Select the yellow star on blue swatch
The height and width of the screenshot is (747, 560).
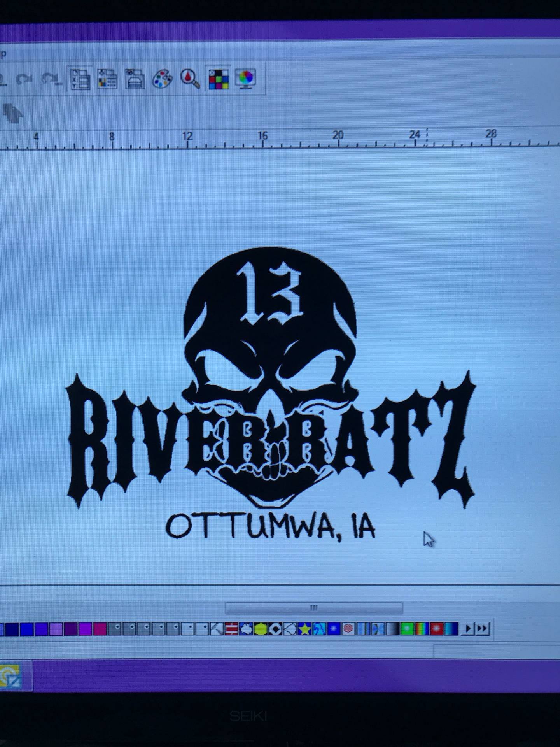click(304, 629)
